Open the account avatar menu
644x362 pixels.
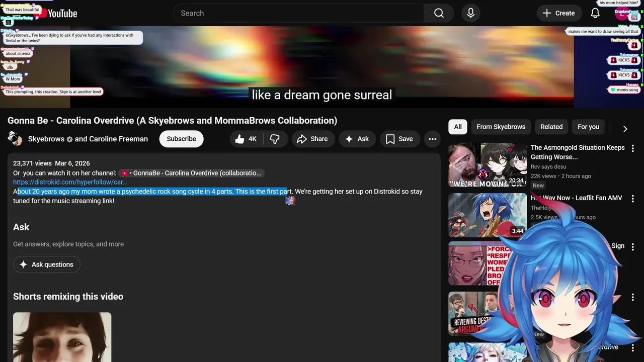623,13
